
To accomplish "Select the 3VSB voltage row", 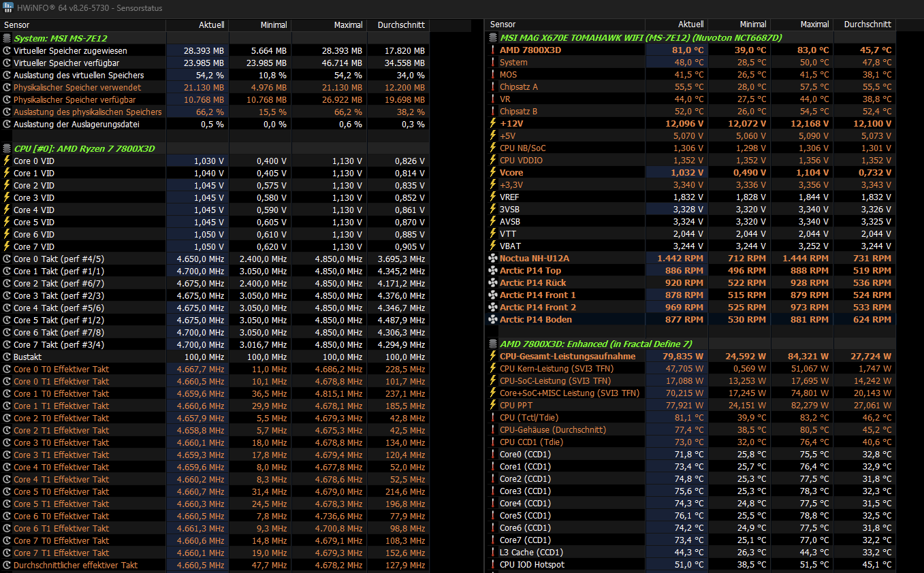I will pos(691,210).
